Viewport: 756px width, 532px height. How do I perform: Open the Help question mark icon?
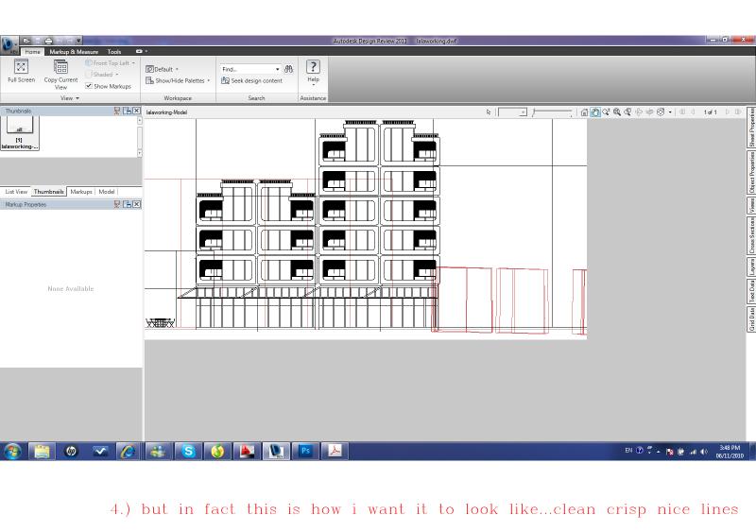click(x=313, y=67)
